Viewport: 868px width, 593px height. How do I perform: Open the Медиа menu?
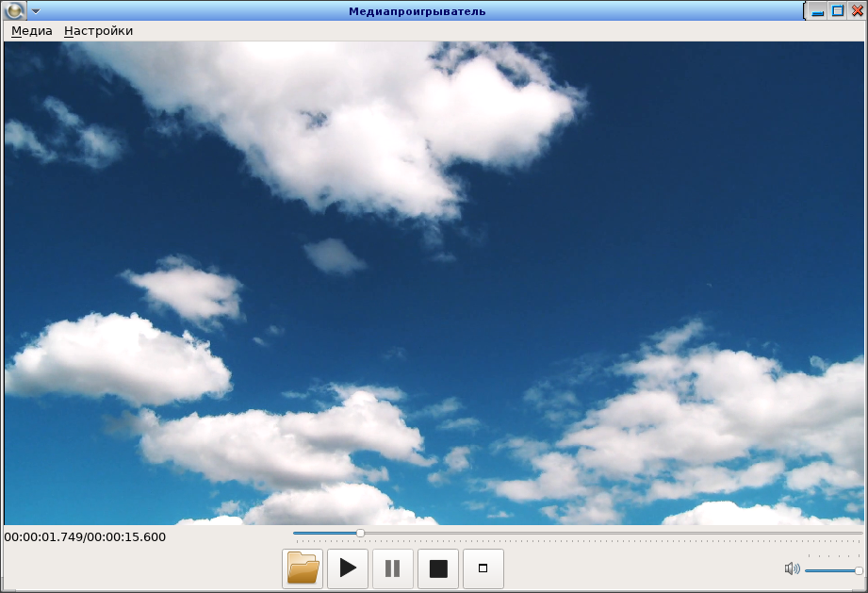tap(32, 30)
